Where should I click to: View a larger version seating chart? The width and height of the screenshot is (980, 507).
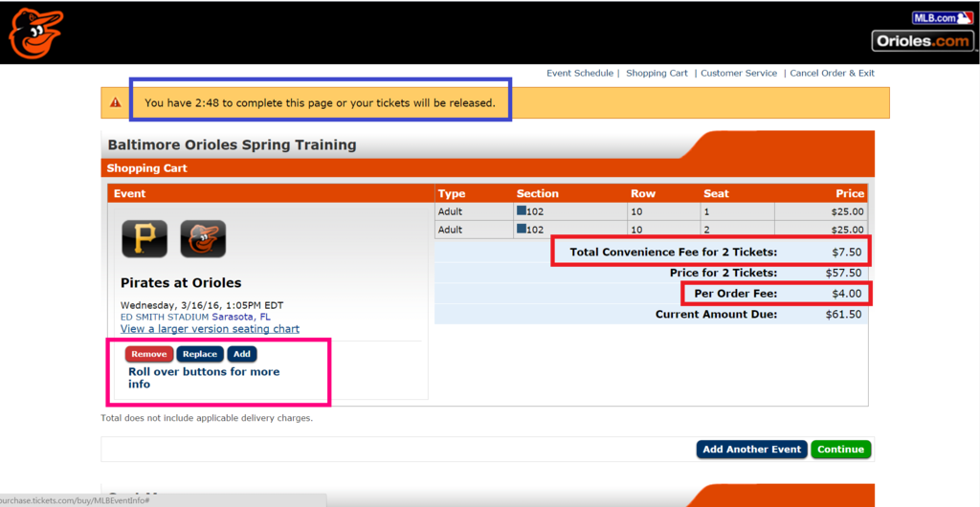210,328
